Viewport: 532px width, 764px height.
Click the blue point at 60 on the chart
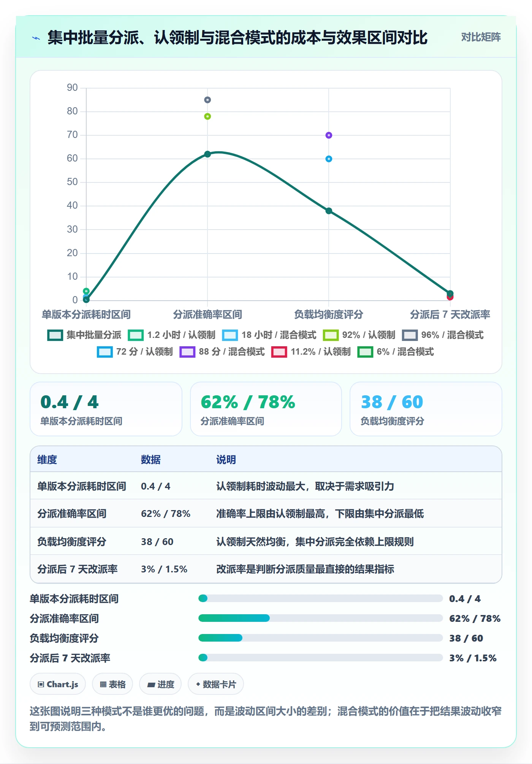coord(329,159)
